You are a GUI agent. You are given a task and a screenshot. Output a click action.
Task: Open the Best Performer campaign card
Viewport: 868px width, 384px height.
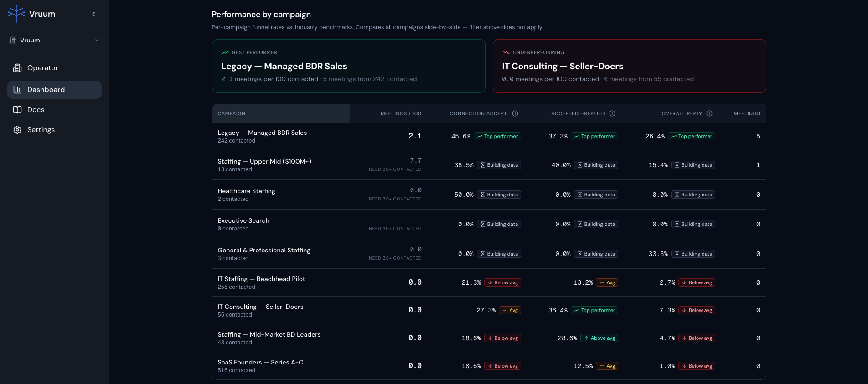pyautogui.click(x=349, y=66)
